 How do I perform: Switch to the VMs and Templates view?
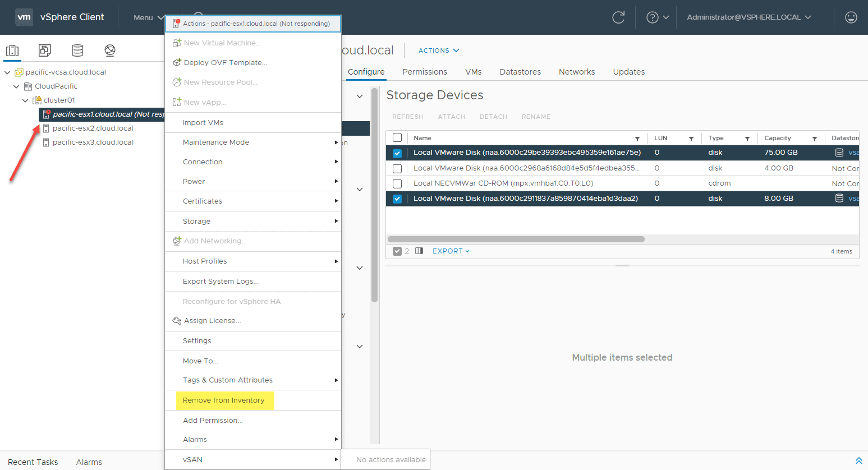[45, 50]
